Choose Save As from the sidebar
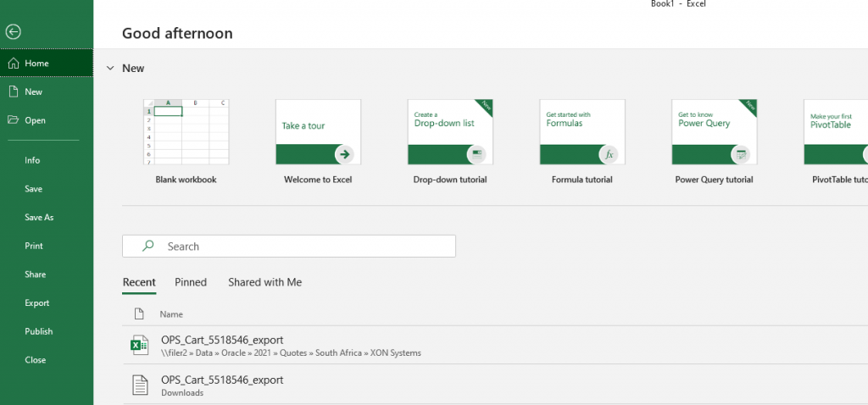868x405 pixels. coord(39,218)
